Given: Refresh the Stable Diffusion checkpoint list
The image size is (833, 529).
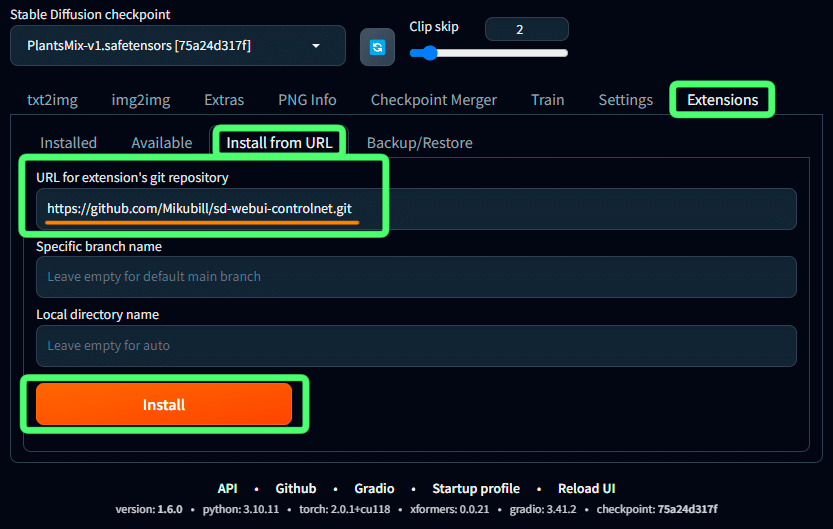Looking at the screenshot, I should [x=377, y=47].
